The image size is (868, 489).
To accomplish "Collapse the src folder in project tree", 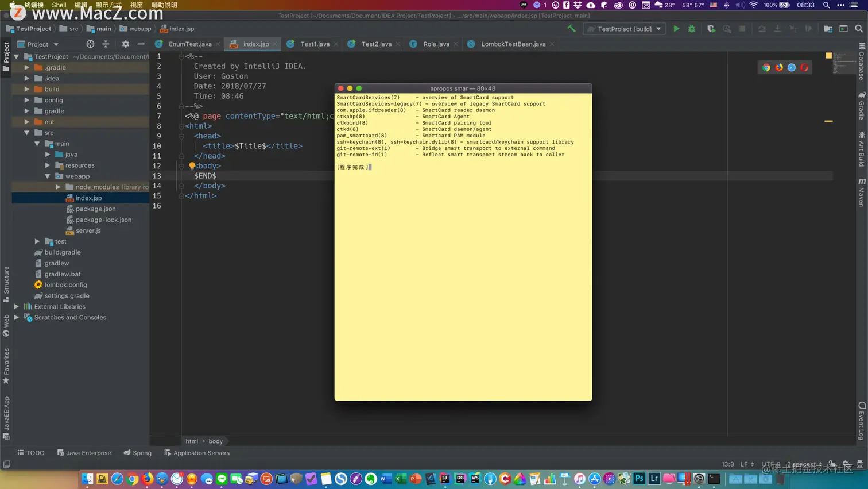I will point(27,133).
